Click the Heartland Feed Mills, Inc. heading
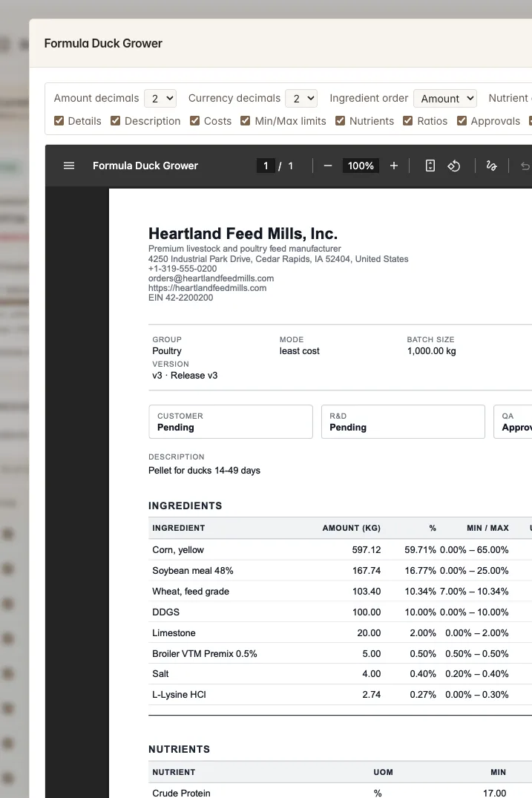Viewport: 532px width, 798px height. (243, 234)
